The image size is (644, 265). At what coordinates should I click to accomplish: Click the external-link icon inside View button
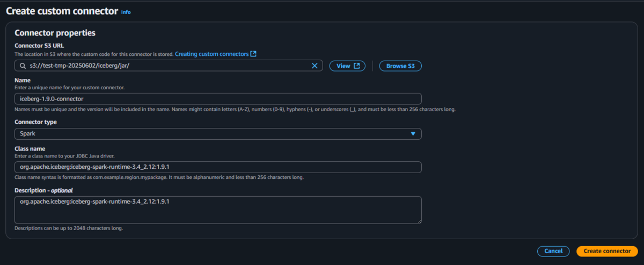tap(356, 66)
